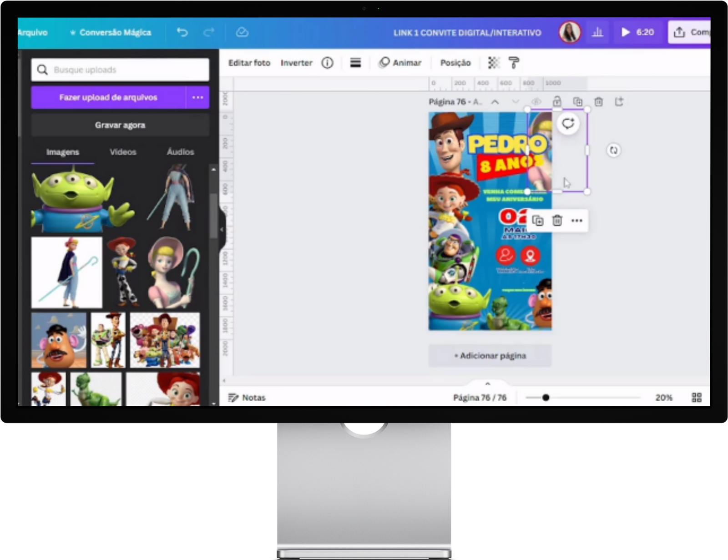Toggle page 76 visibility eye icon
The height and width of the screenshot is (560, 728).
click(x=536, y=101)
